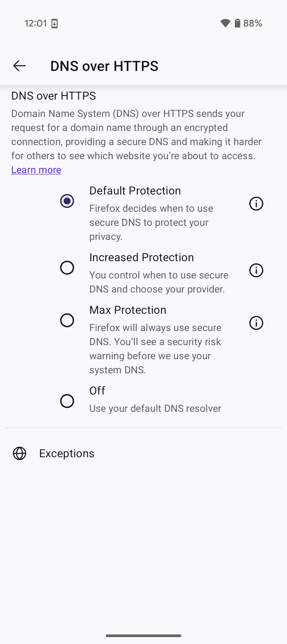Tap the Max Protection title text
Image resolution: width=287 pixels, height=644 pixels.
[128, 310]
